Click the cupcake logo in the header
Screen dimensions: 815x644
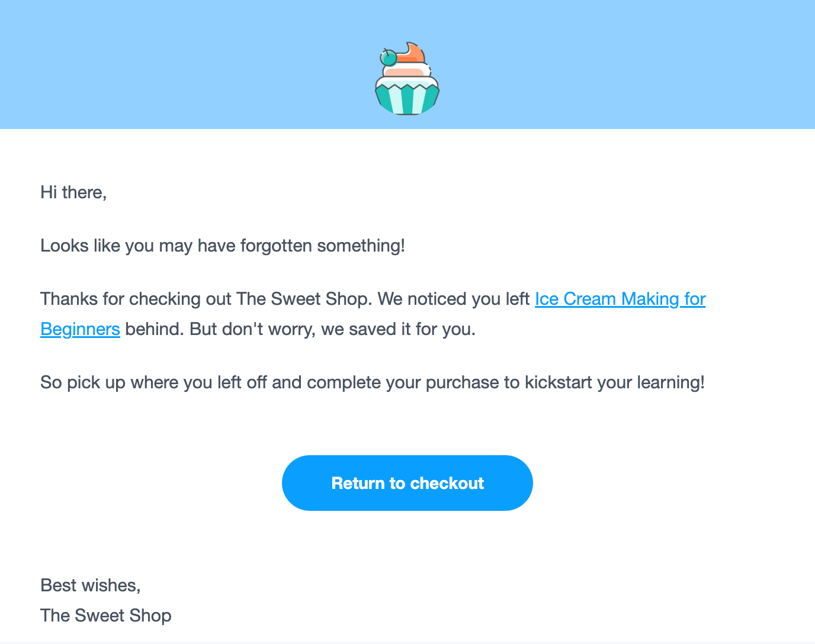click(407, 78)
